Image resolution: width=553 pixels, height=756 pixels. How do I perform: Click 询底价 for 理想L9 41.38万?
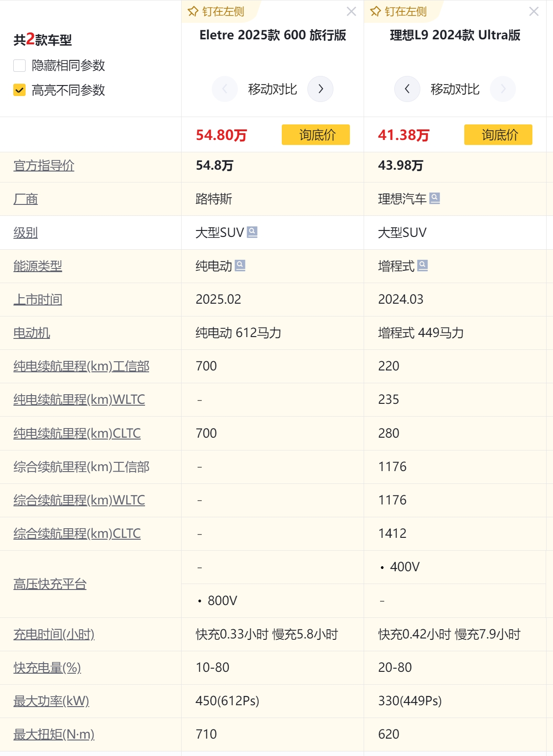click(x=498, y=135)
